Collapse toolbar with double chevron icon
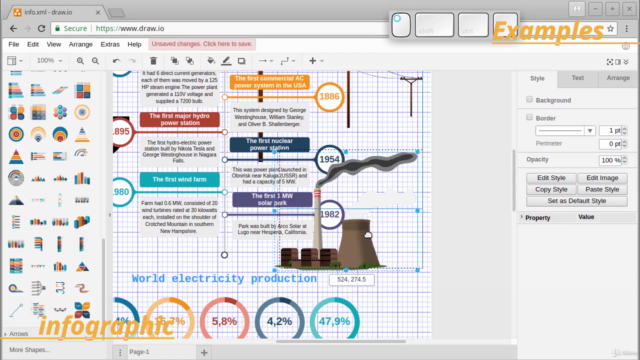 pos(626,62)
